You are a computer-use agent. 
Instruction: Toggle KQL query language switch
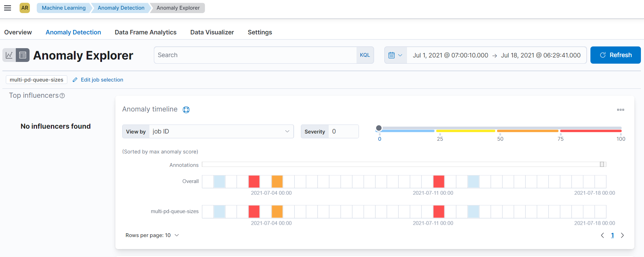tap(365, 55)
